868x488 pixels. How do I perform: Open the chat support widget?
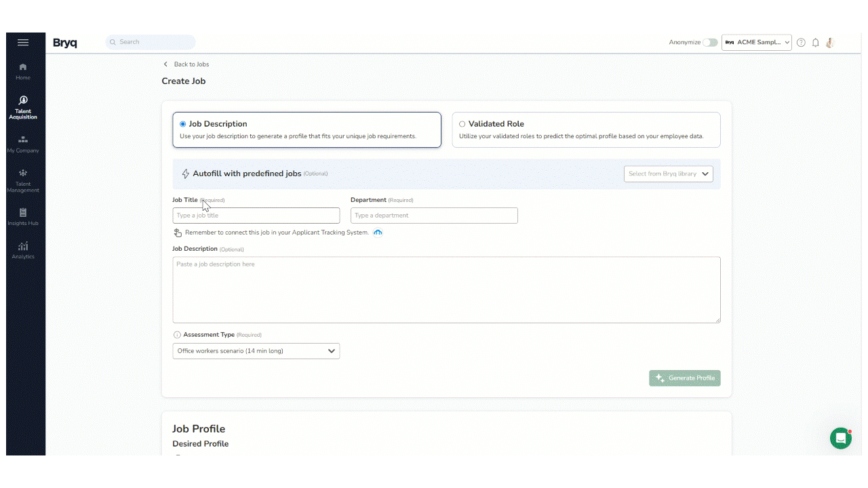click(841, 439)
